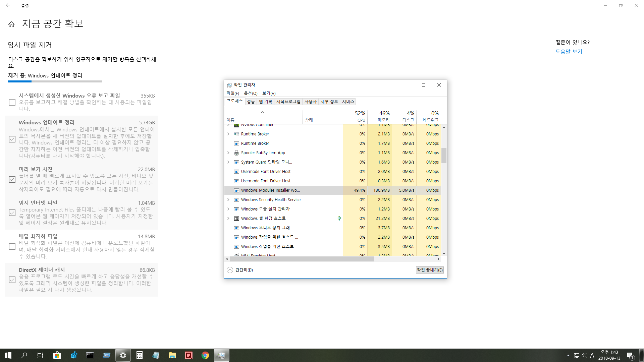
Task: Show hidden system tray icons
Action: (568, 355)
